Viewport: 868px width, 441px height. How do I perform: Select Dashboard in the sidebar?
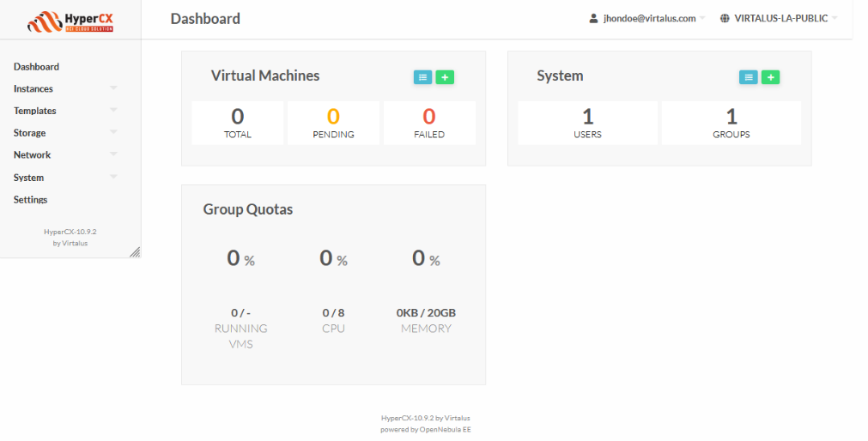(x=36, y=67)
